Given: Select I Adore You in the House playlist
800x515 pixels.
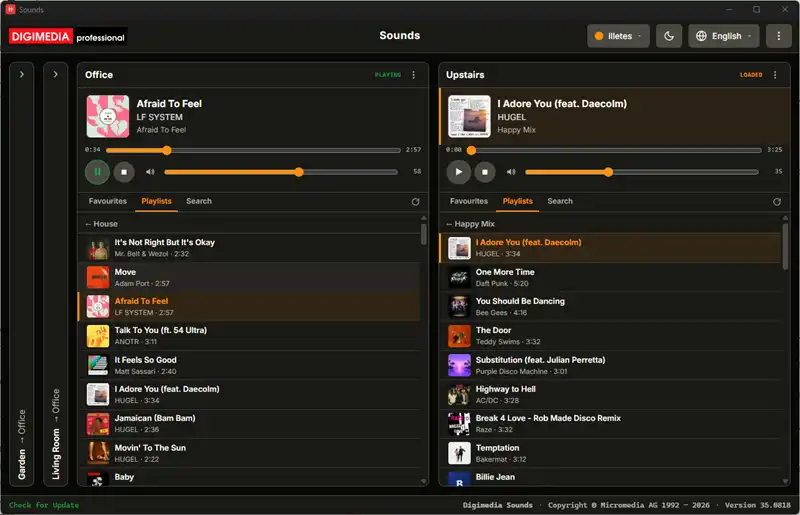Looking at the screenshot, I should (x=249, y=395).
